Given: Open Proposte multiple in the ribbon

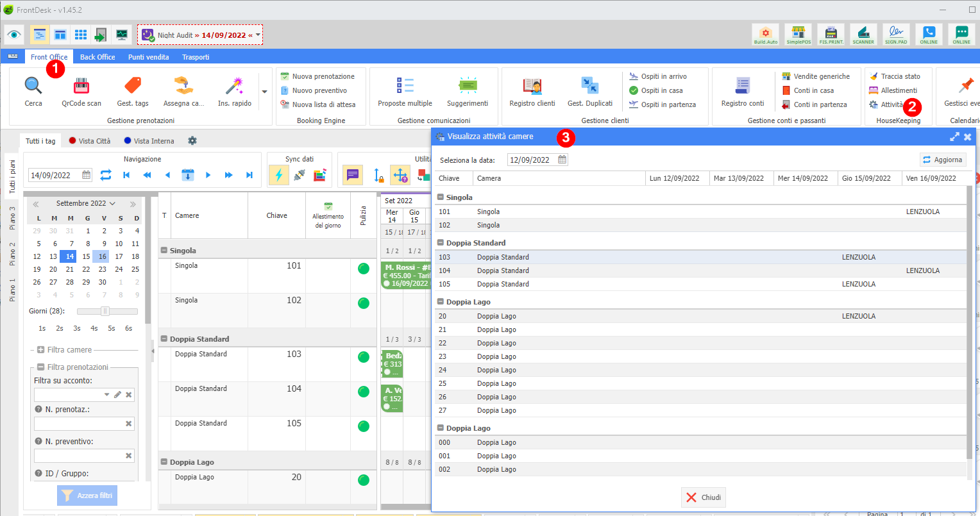Looking at the screenshot, I should [405, 91].
